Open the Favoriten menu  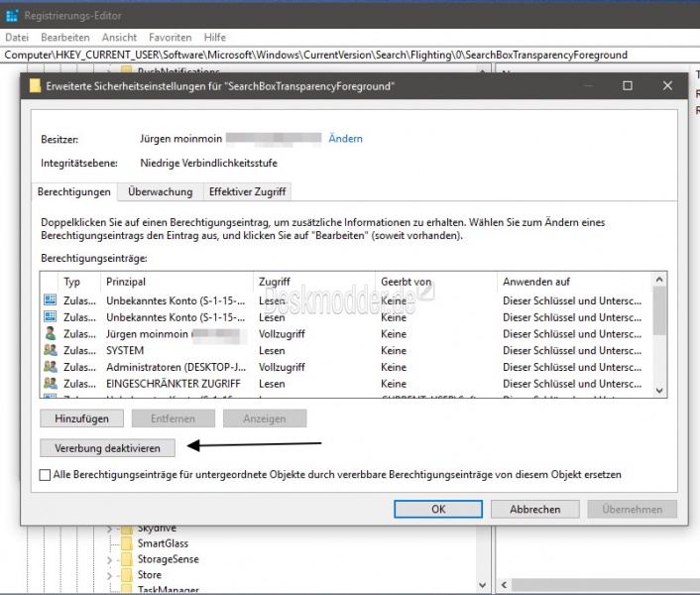171,38
